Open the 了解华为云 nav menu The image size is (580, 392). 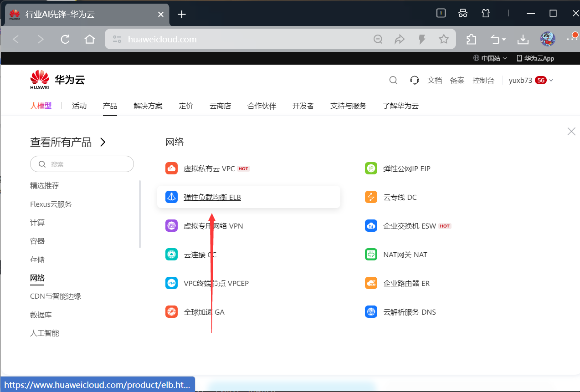click(400, 106)
